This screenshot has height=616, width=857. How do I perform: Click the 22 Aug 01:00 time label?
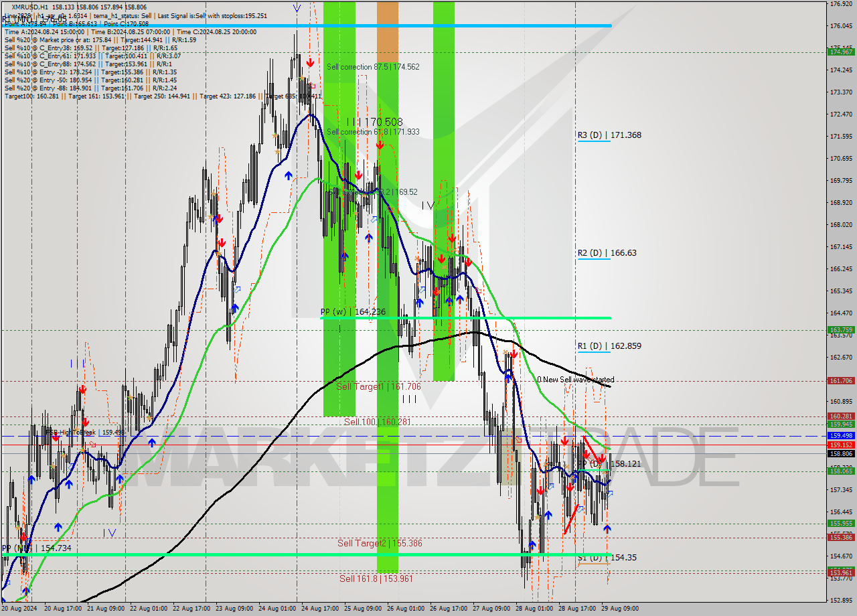(149, 609)
